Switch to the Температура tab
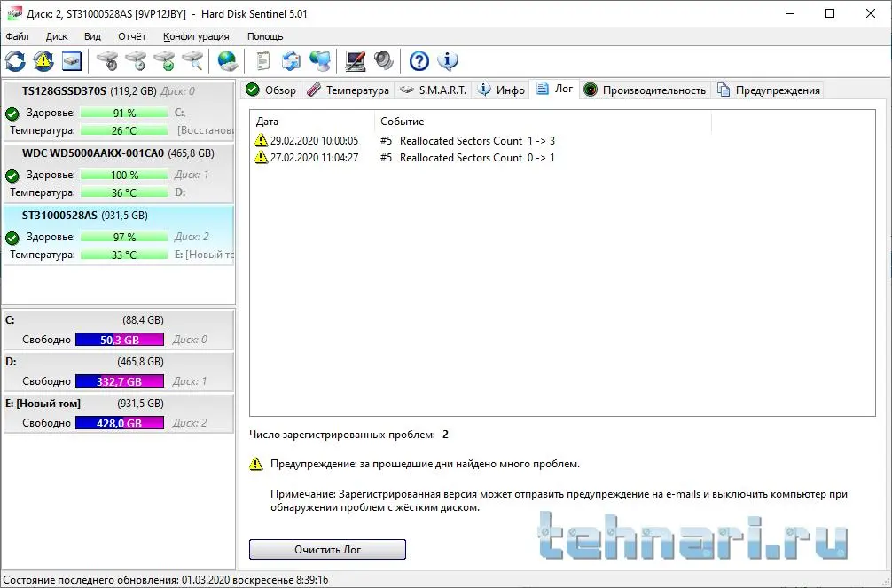 coord(348,90)
